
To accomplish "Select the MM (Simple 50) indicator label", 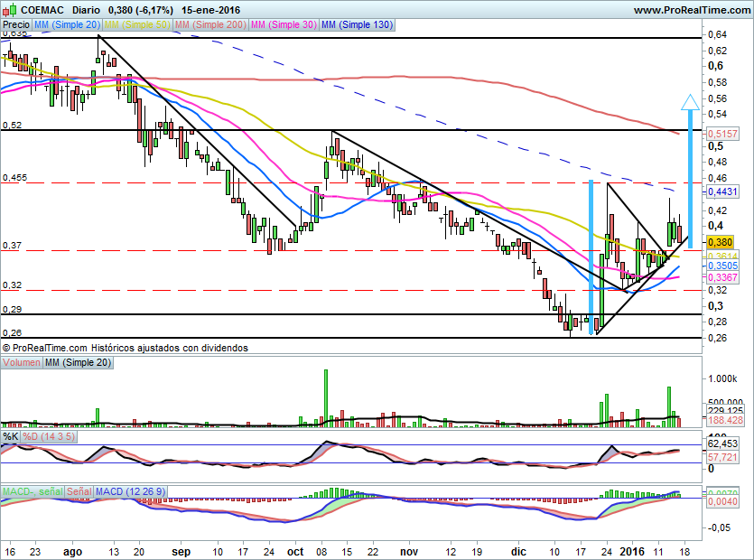I will (x=136, y=26).
